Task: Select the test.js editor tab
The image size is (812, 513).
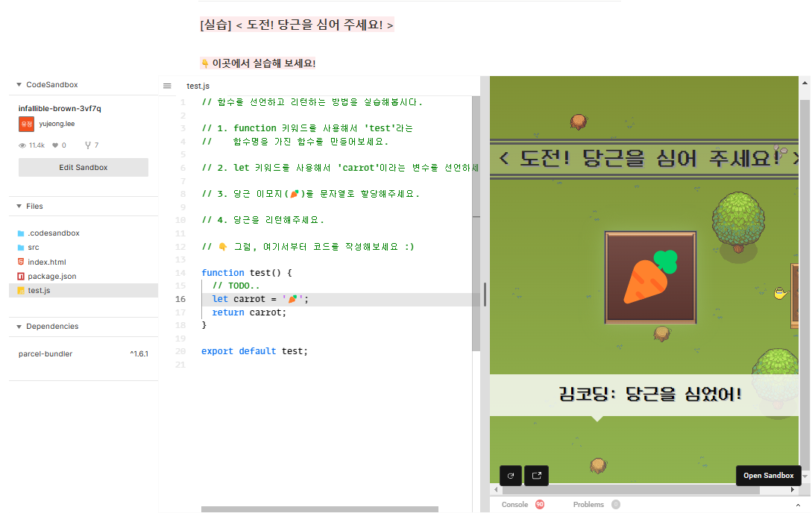Action: click(198, 86)
